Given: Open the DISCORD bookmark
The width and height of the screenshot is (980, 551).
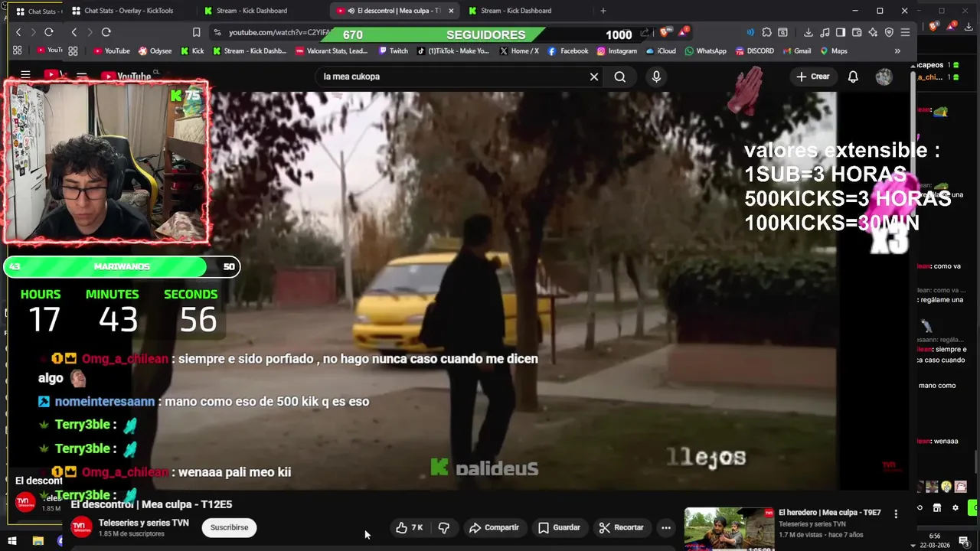Looking at the screenshot, I should (x=754, y=51).
